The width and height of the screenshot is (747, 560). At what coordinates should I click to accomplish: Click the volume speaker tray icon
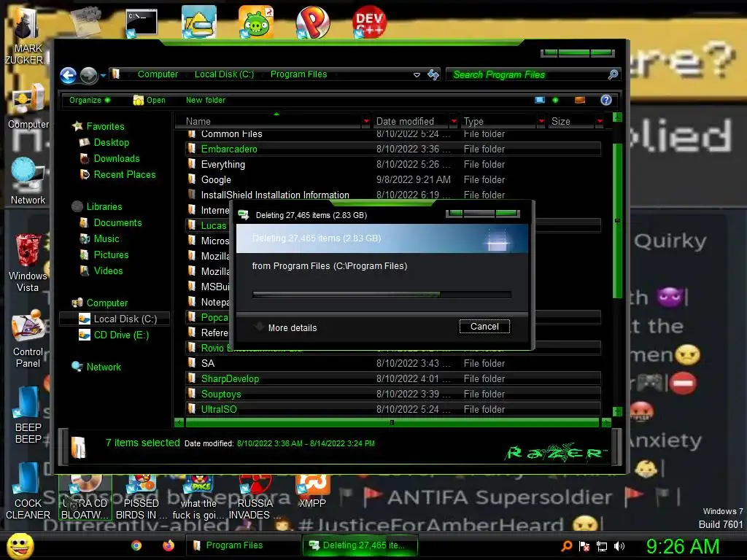[619, 546]
